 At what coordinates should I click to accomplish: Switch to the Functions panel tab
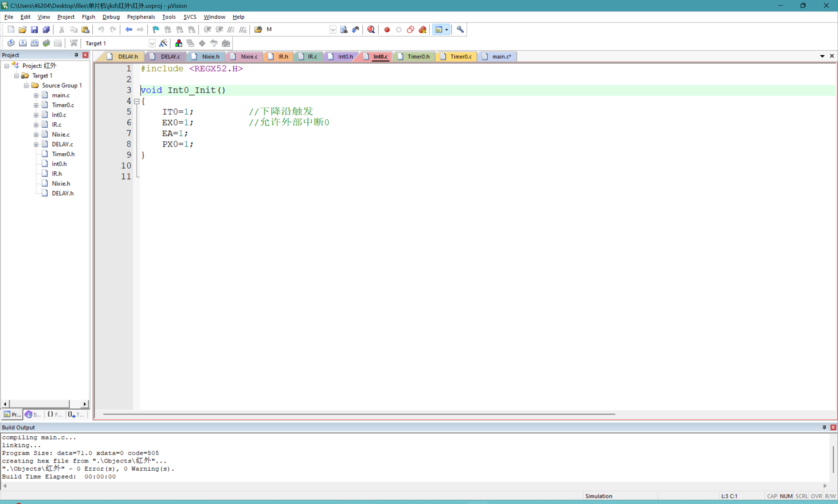point(54,414)
